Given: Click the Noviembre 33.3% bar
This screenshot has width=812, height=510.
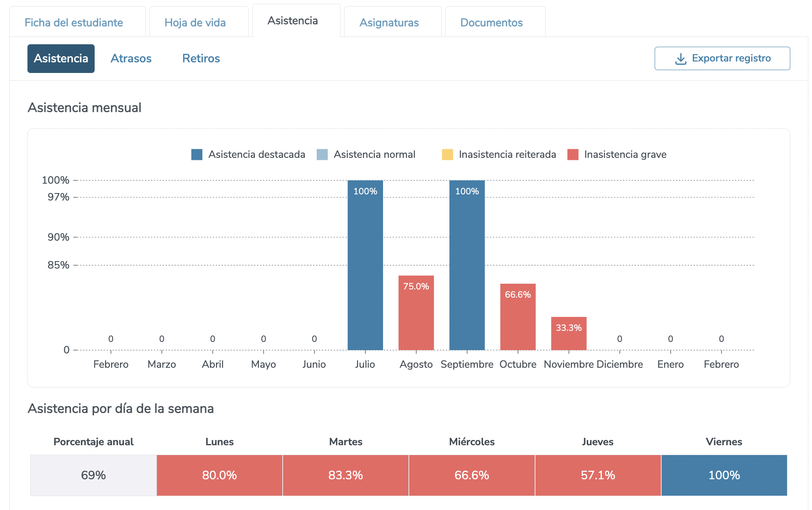Looking at the screenshot, I should tap(568, 334).
